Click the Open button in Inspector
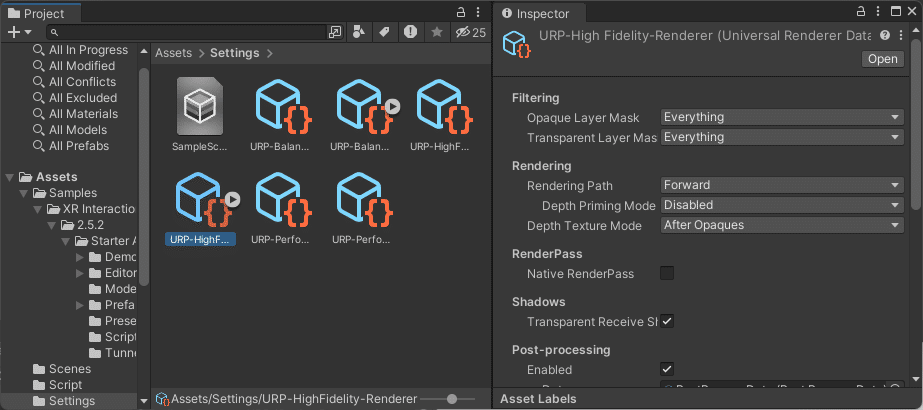 click(x=882, y=59)
